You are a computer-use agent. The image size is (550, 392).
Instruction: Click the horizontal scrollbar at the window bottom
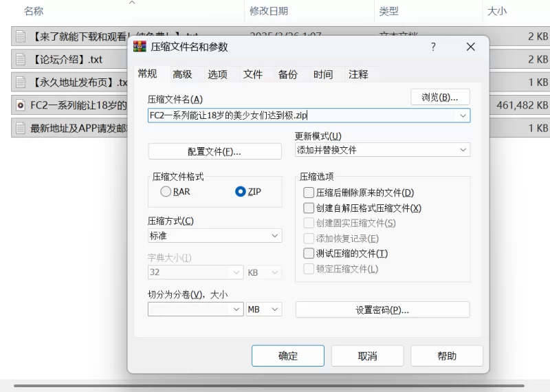pyautogui.click(x=275, y=386)
